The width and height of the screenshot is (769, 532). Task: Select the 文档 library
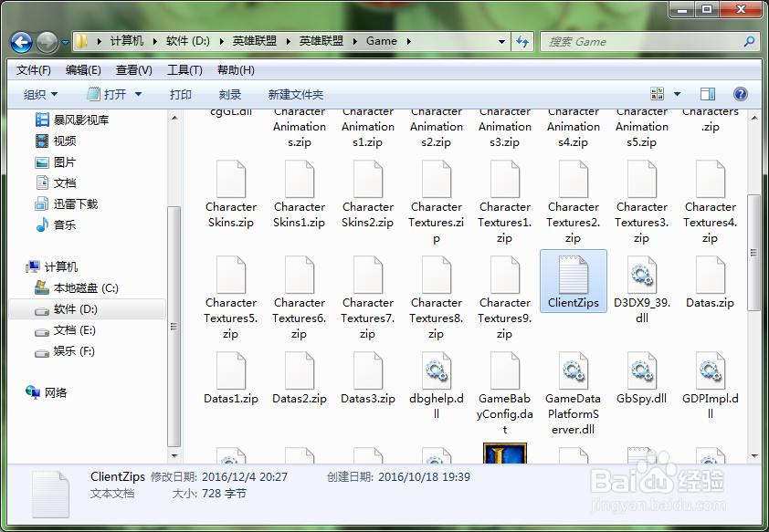click(56, 183)
